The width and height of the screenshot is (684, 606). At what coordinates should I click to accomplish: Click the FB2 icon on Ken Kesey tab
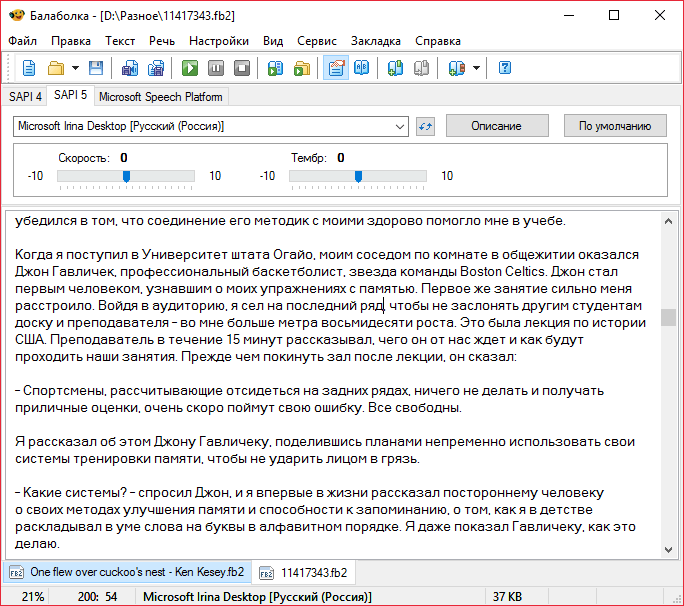tap(16, 572)
